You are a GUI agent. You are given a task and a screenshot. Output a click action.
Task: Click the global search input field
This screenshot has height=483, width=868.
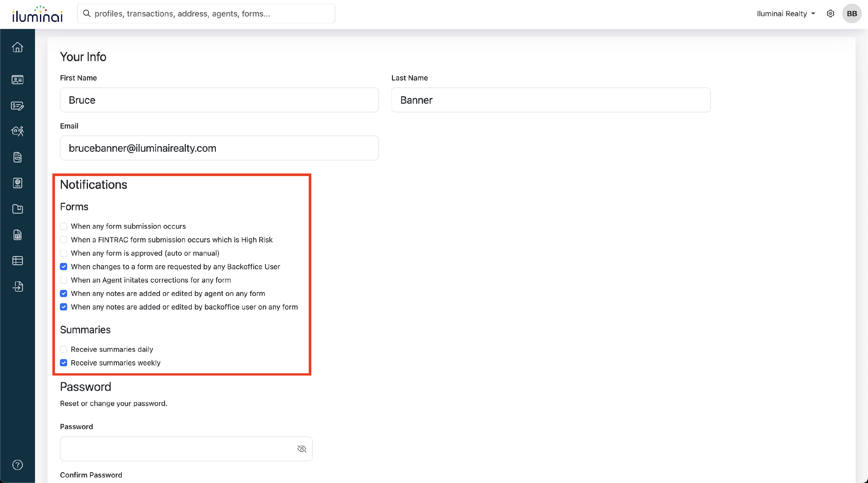point(206,14)
